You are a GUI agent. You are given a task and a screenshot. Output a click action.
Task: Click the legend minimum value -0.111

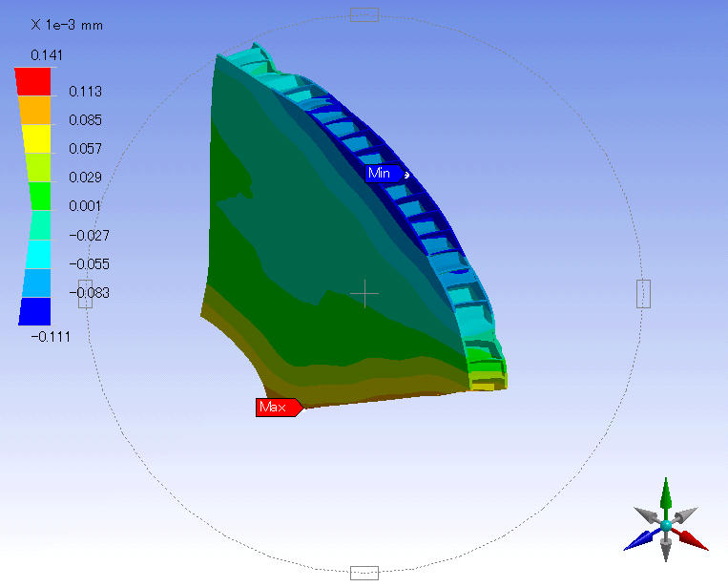point(51,337)
